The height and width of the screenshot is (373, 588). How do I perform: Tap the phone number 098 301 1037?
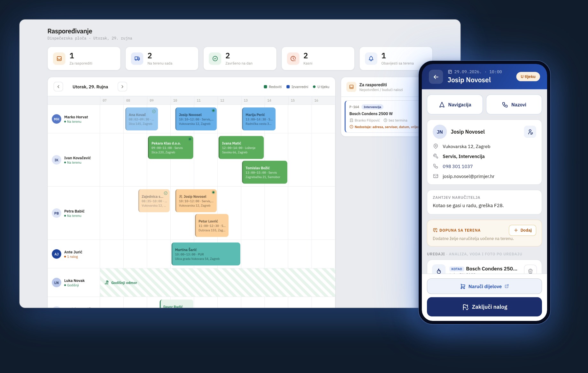tap(458, 166)
